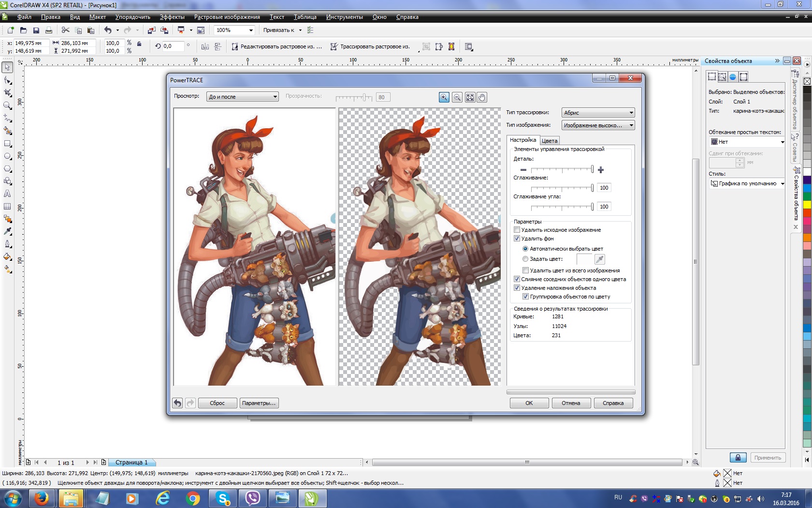Pick background color with the eyedropper icon

[x=599, y=259]
